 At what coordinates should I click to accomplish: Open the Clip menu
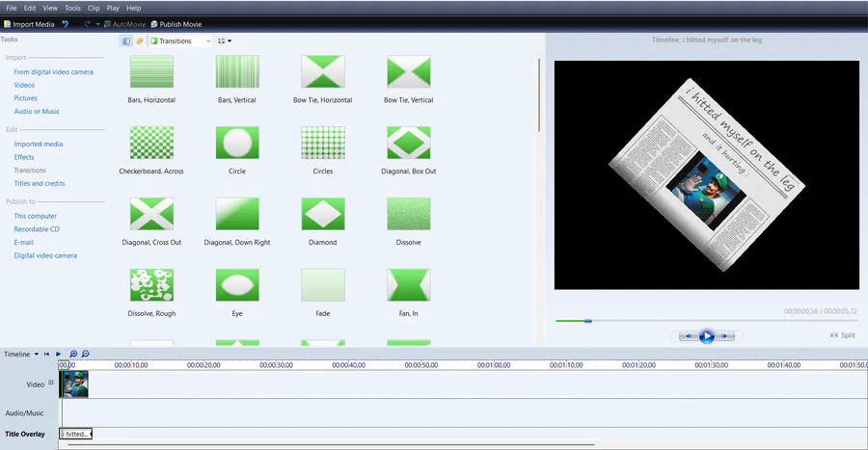click(95, 8)
